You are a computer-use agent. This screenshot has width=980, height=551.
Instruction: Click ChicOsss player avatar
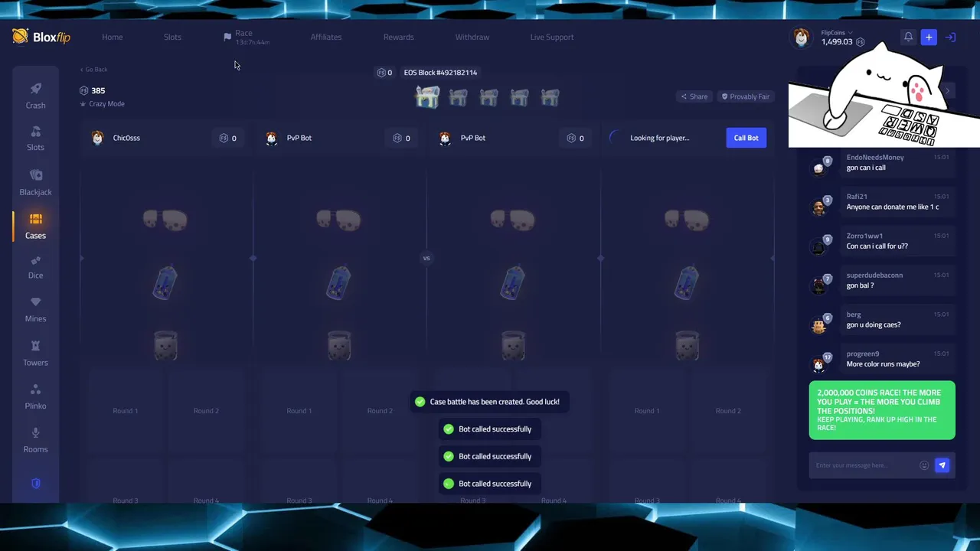[x=97, y=138]
